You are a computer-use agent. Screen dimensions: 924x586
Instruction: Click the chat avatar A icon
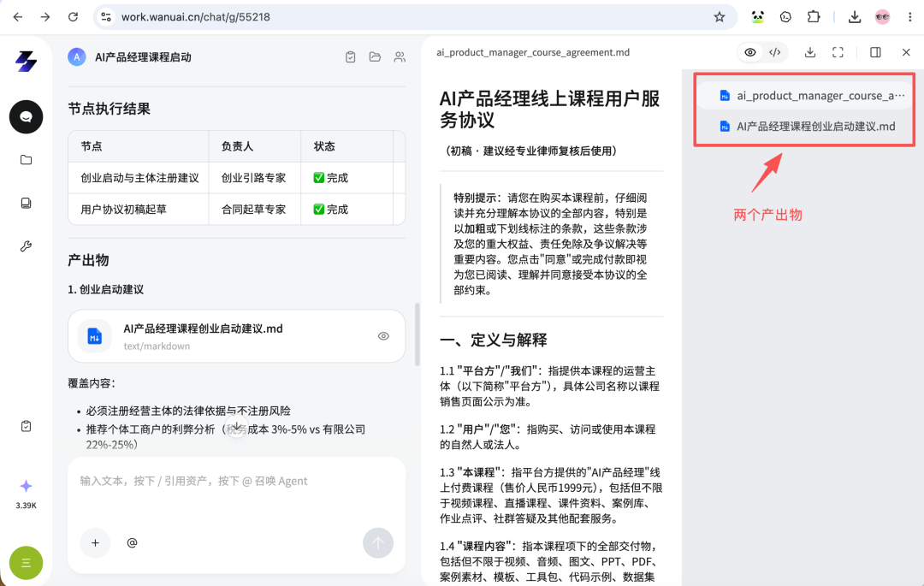[77, 57]
